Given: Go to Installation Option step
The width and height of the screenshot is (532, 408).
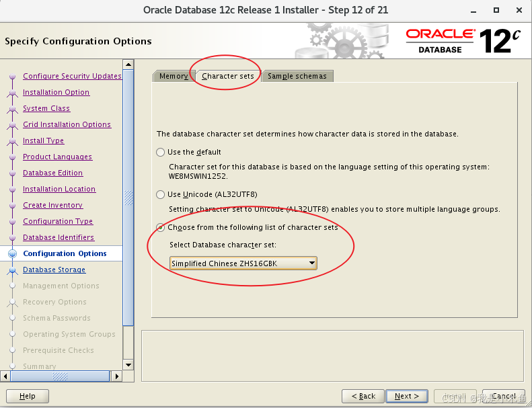Looking at the screenshot, I should pos(56,92).
